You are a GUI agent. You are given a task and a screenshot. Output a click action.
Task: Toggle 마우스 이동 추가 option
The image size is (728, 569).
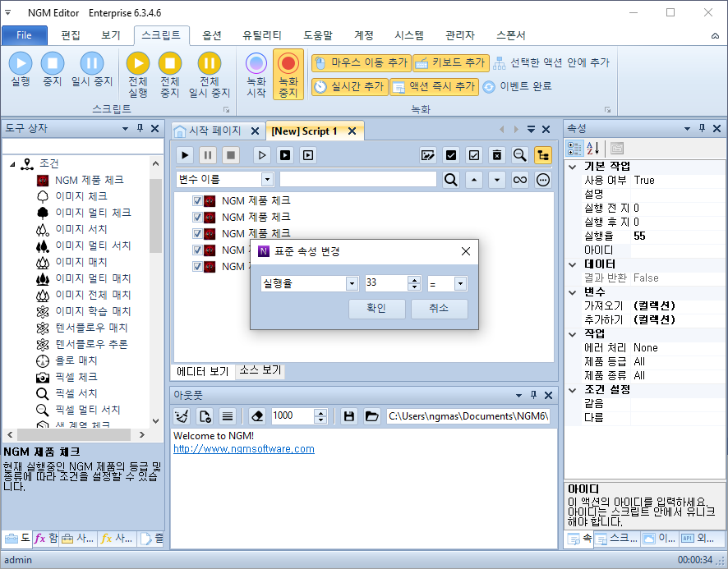coord(362,62)
